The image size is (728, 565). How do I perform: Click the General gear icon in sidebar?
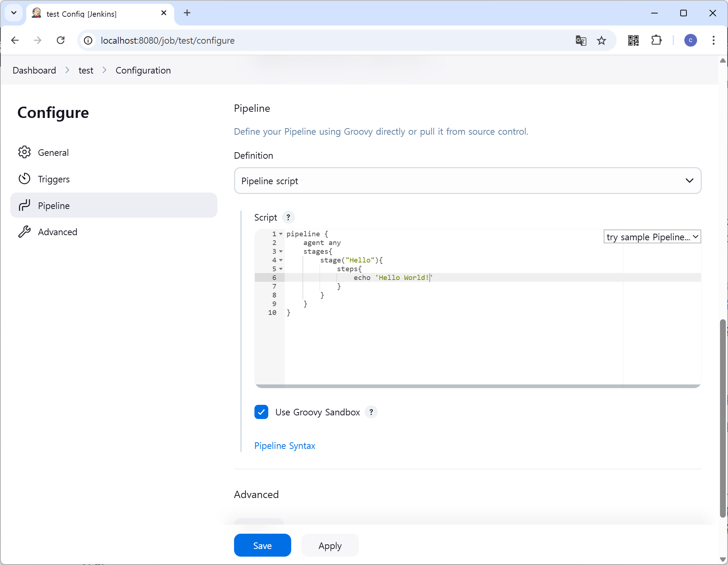pos(24,152)
